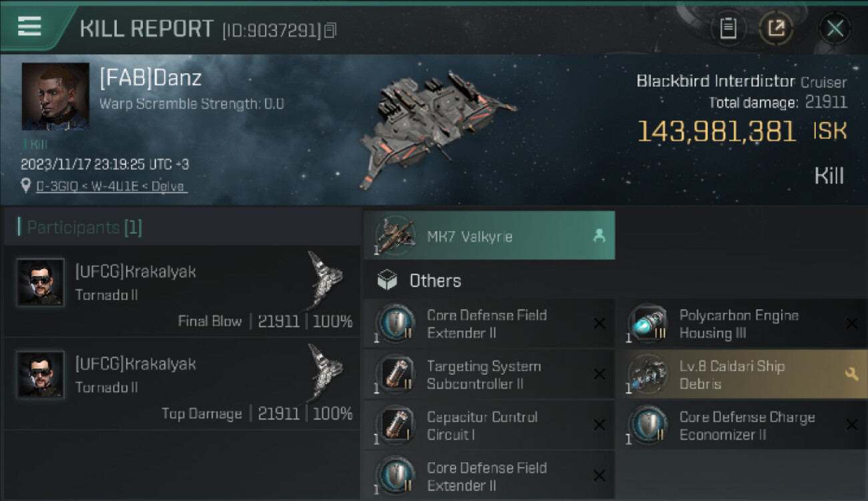868x501 pixels.
Task: Copy kill report ID icon
Action: pyautogui.click(x=331, y=30)
